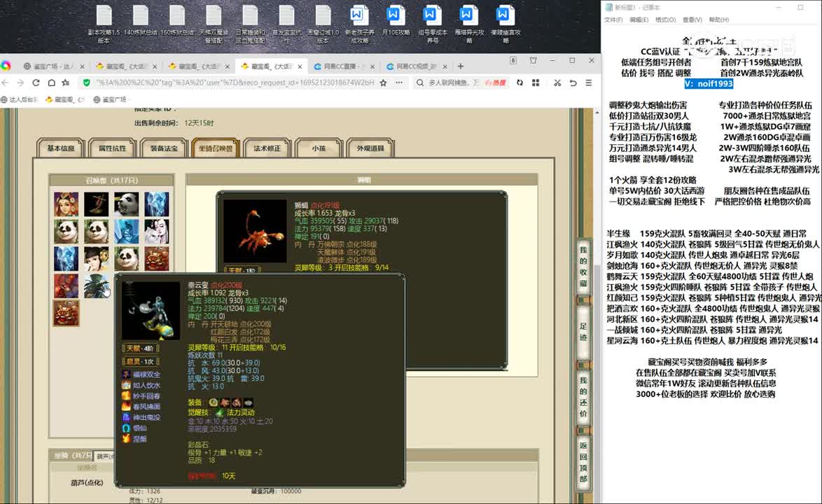Open Notepad 帮助(H) menu
Image resolution: width=822 pixels, height=504 pixels.
(x=719, y=20)
